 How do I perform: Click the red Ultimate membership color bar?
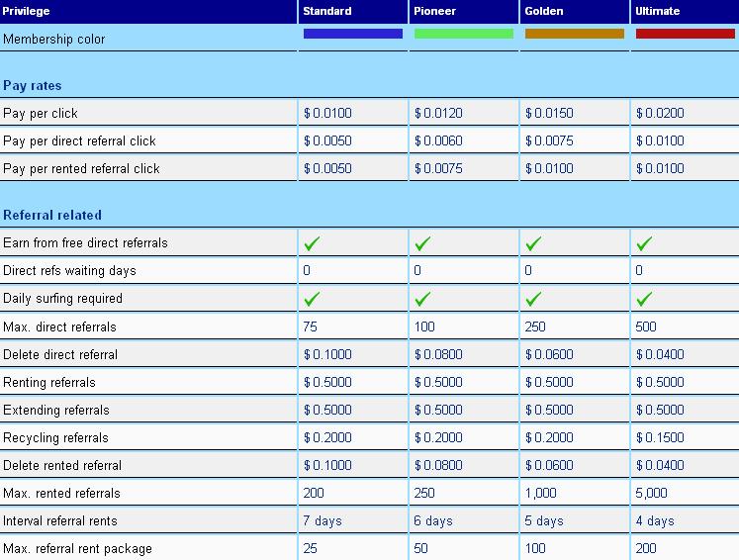pos(686,34)
